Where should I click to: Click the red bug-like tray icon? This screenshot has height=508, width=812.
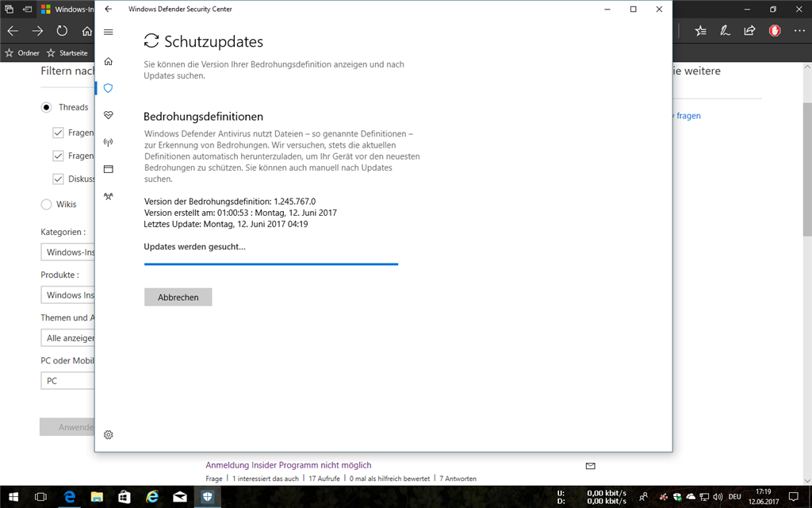coord(664,497)
